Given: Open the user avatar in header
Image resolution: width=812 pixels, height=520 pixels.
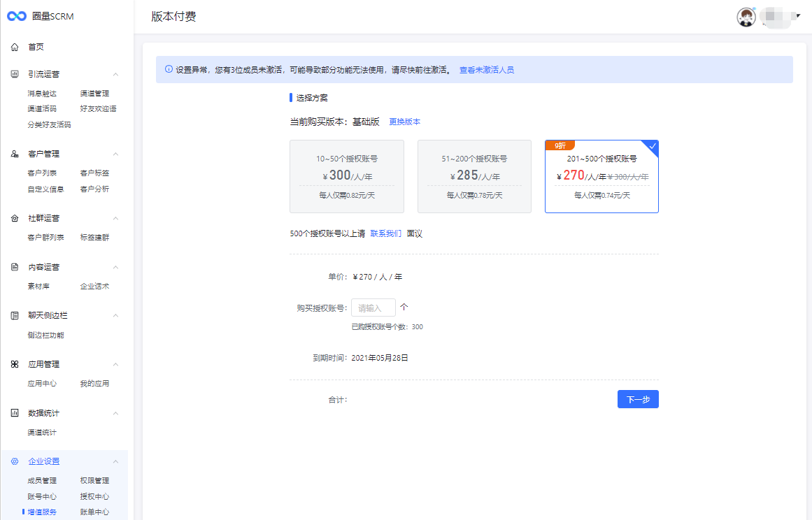Looking at the screenshot, I should [746, 17].
